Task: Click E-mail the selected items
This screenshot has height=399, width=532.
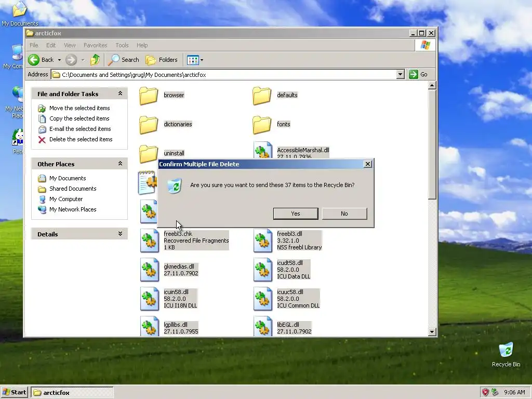Action: click(80, 129)
